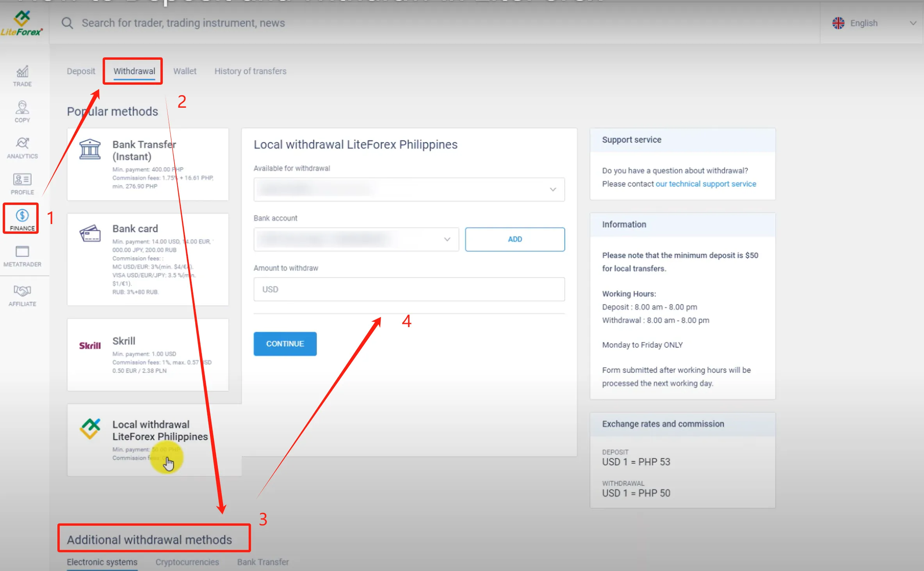
Task: Focus the Amount to withdraw USD field
Action: [409, 289]
